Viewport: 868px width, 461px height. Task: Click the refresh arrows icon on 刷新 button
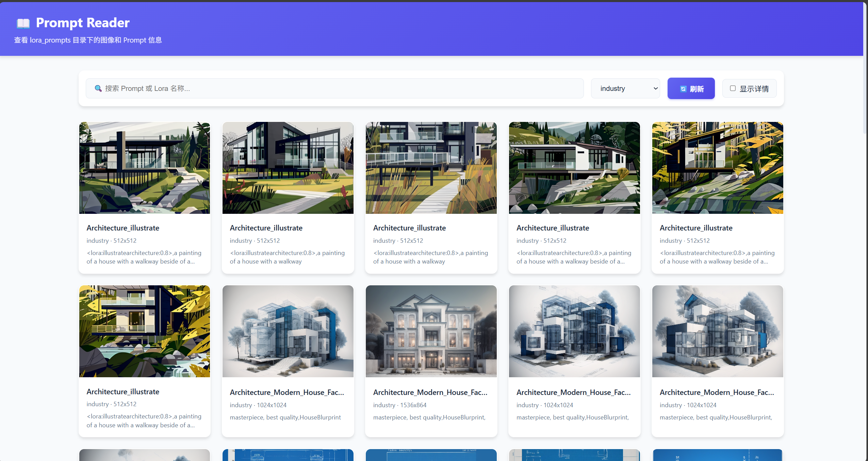(x=683, y=89)
